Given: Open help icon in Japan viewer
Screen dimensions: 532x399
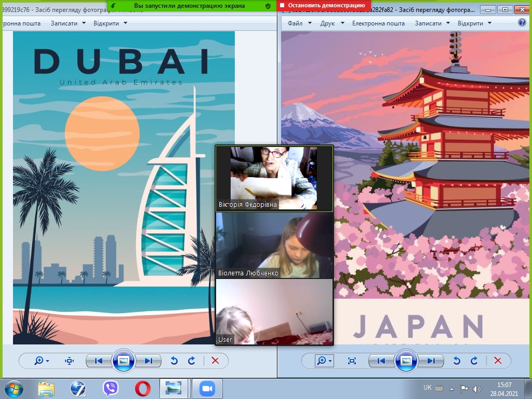Looking at the screenshot, I should [x=522, y=22].
